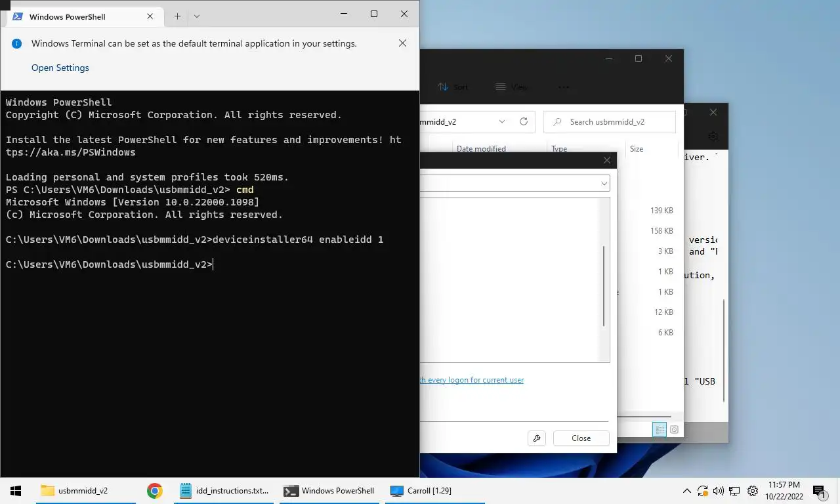840x504 pixels.
Task: Click the 158 KB size cell
Action: [661, 231]
